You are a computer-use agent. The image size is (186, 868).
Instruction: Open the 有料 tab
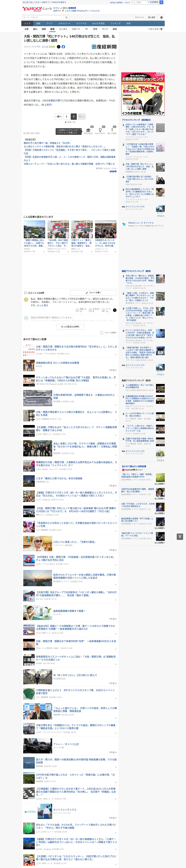128,24
